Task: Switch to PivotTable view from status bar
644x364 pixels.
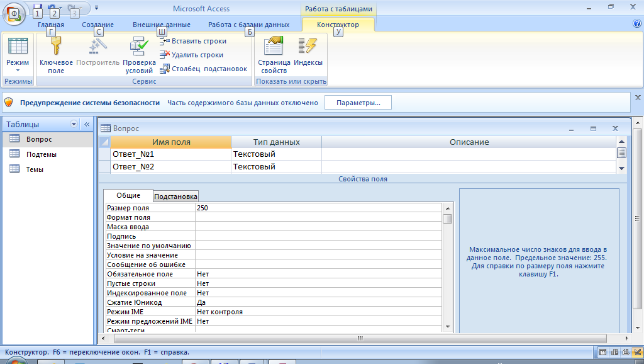Action: click(x=614, y=352)
